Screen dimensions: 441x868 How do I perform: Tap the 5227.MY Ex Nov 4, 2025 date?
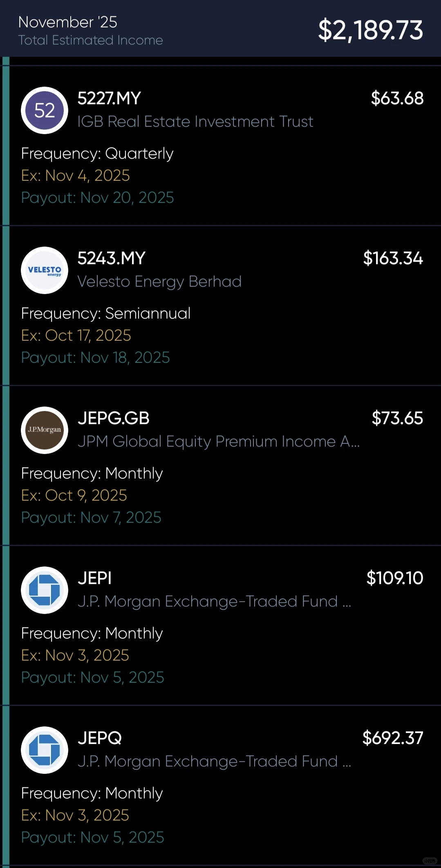pyautogui.click(x=76, y=176)
